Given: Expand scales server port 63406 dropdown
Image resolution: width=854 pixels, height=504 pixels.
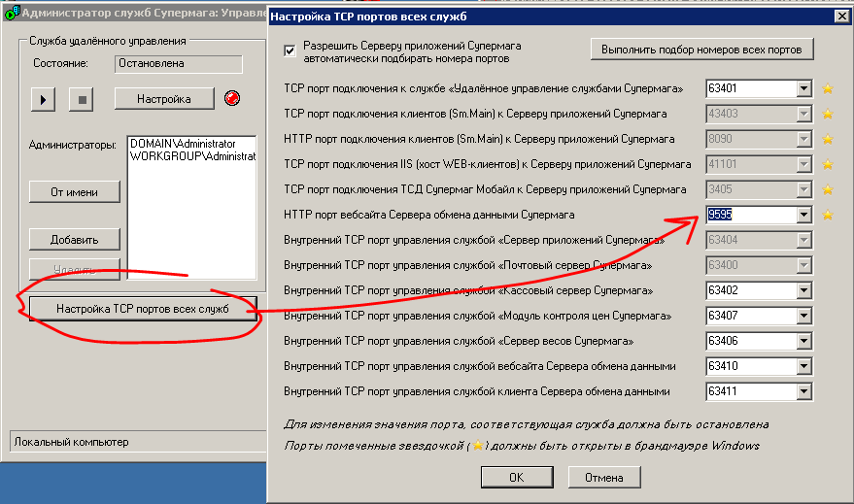Looking at the screenshot, I should coord(803,341).
